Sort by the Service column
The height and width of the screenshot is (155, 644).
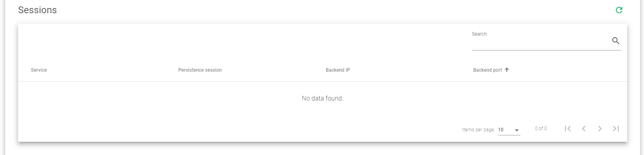pos(39,70)
